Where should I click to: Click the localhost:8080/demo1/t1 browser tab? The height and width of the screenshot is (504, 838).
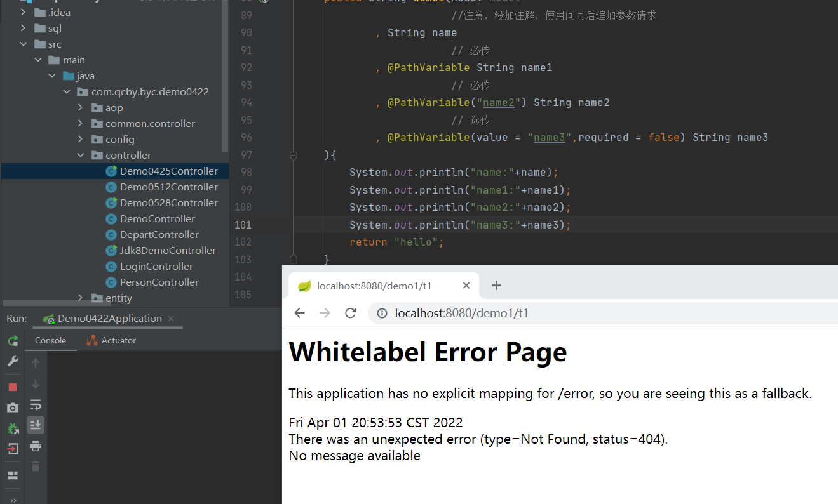click(375, 286)
